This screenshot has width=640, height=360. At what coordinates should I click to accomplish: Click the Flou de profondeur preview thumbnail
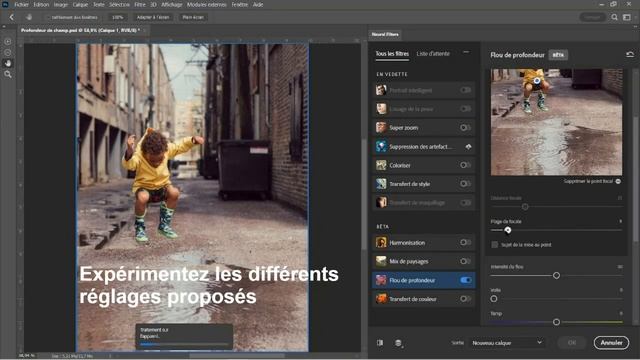(x=556, y=122)
